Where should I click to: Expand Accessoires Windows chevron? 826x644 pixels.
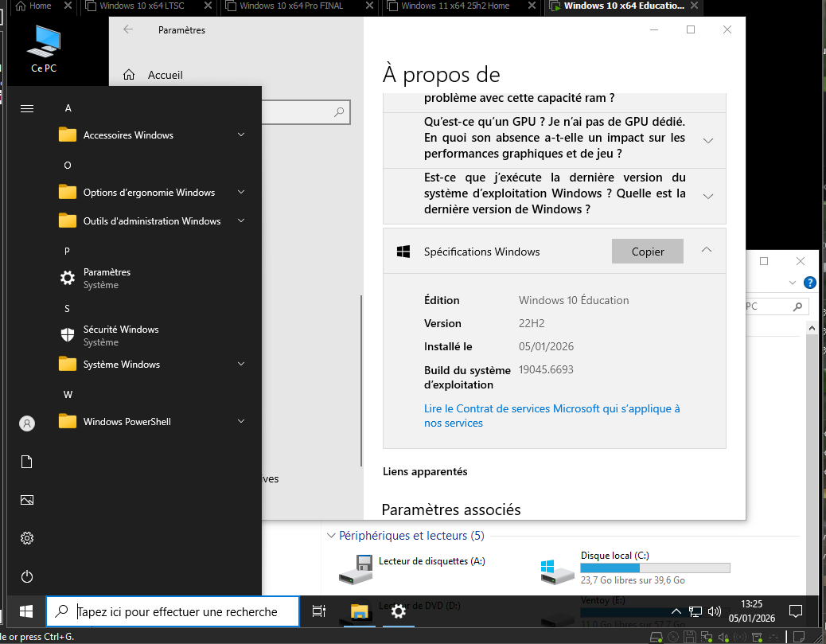(x=241, y=135)
